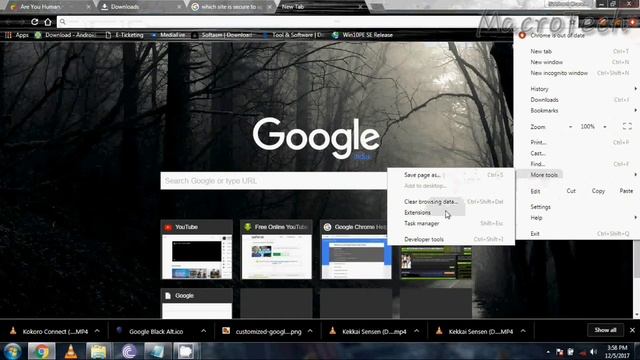Click Paste in the Edit row
This screenshot has width=640, height=360.
tap(626, 191)
